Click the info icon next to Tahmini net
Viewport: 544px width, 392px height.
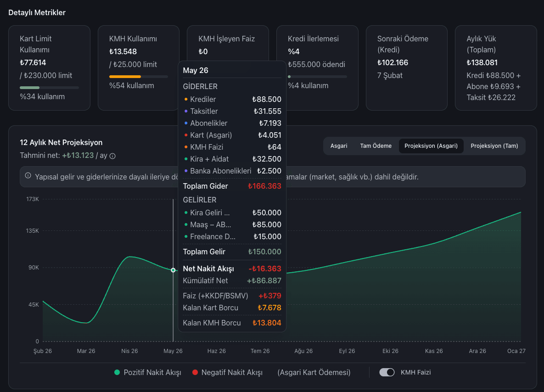click(x=112, y=156)
